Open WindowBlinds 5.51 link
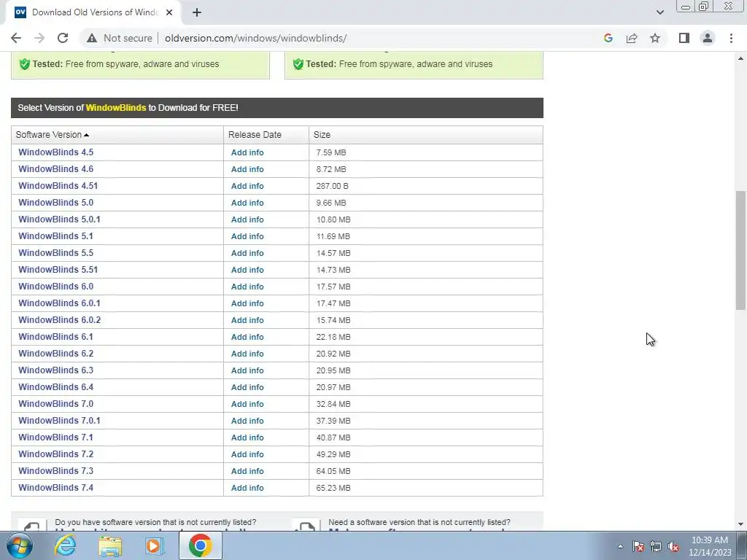This screenshot has height=560, width=747. point(58,270)
